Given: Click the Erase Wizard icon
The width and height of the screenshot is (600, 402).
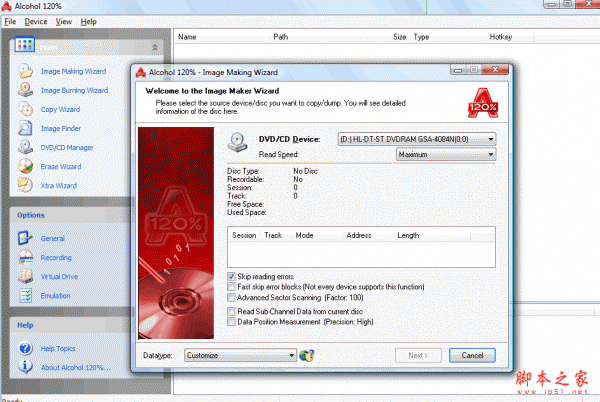Looking at the screenshot, I should coord(25,166).
